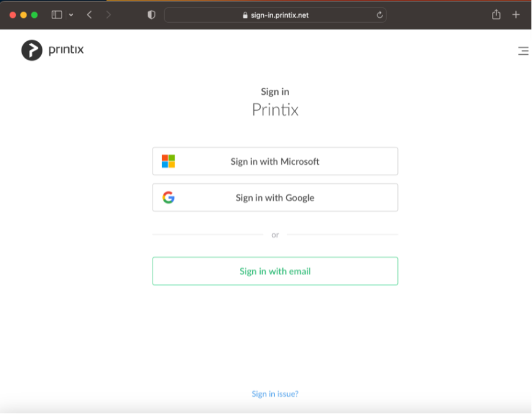Add a new tab with the plus icon

coord(516,15)
